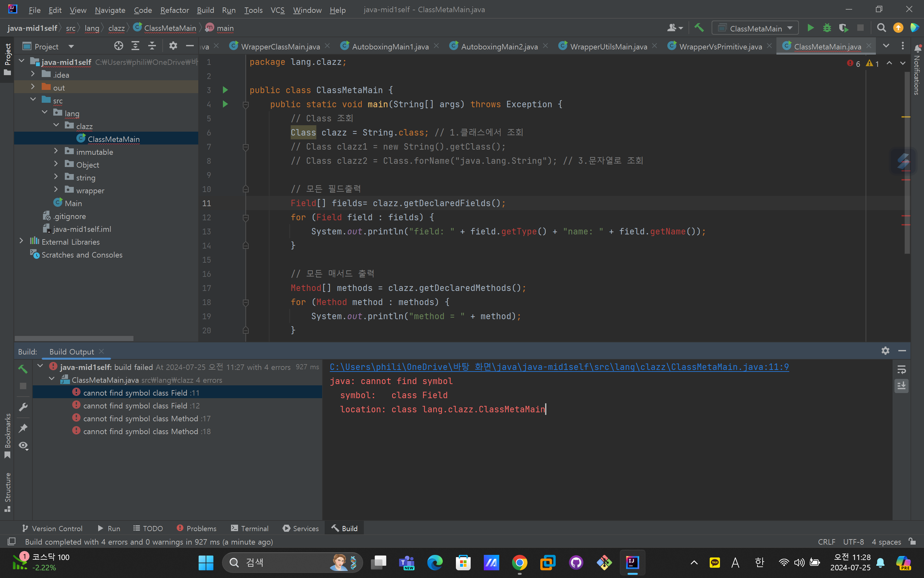
Task: Toggle the eye view filter in Build panel
Action: [23, 446]
